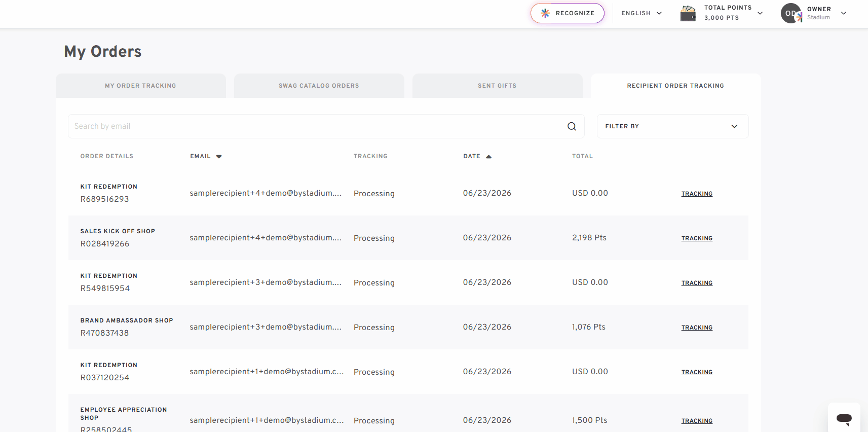Screen dimensions: 868x432
Task: Click order number R689516293
Action: pos(105,199)
